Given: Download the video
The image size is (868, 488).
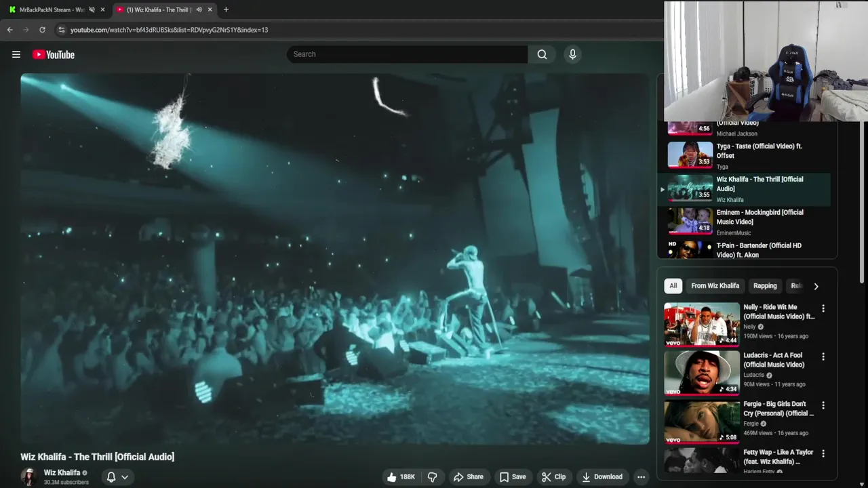Looking at the screenshot, I should coord(602,477).
